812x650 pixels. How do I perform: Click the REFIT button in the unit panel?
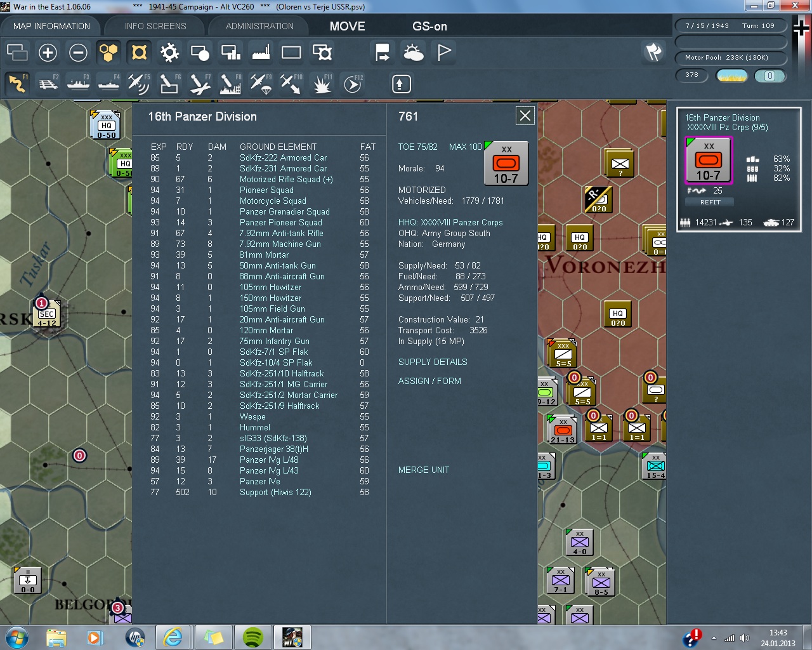tap(710, 202)
